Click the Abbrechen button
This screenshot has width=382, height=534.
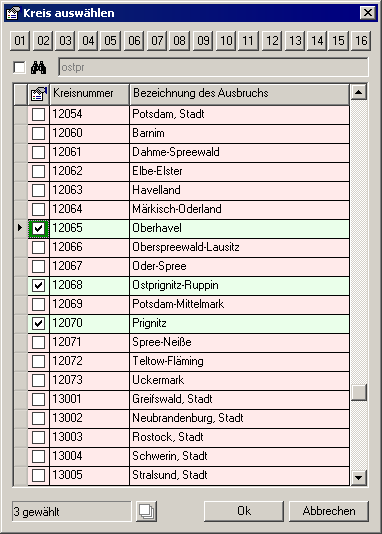tap(329, 511)
